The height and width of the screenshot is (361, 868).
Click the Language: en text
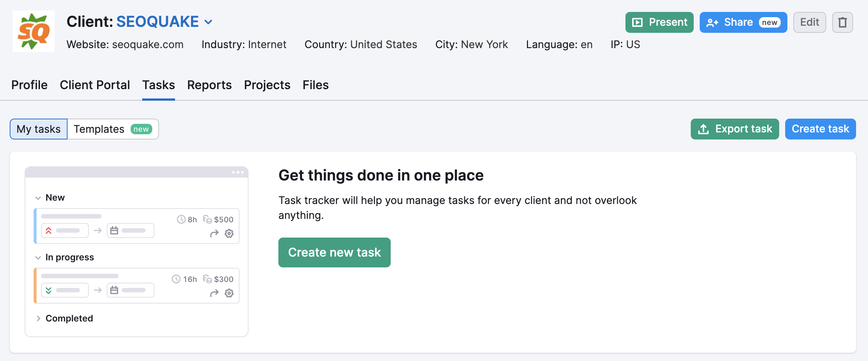tap(559, 44)
